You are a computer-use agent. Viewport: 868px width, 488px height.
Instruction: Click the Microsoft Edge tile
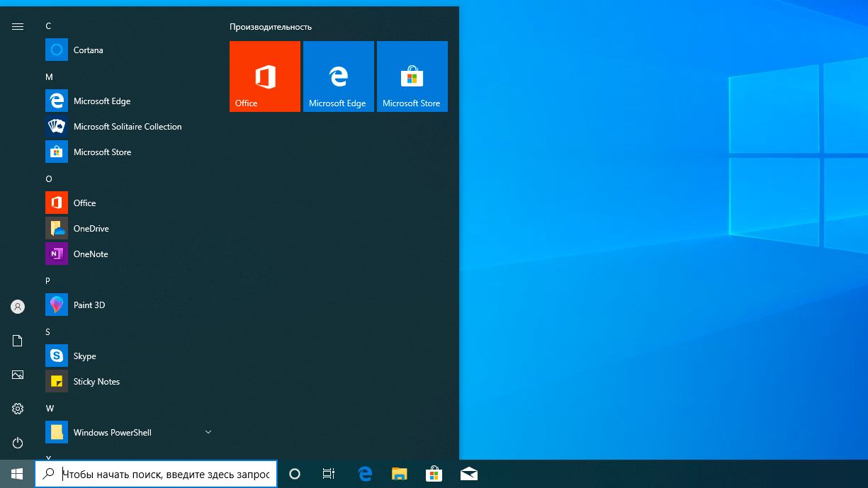[x=339, y=76]
